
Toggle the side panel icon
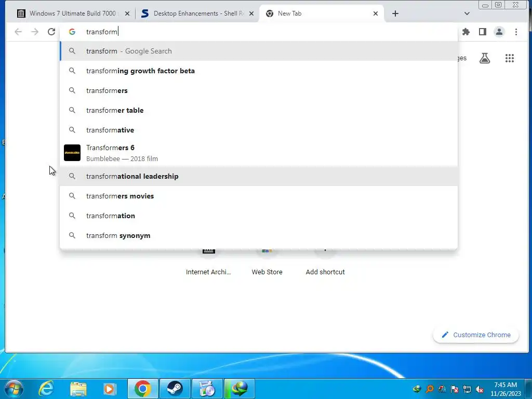[x=483, y=32]
